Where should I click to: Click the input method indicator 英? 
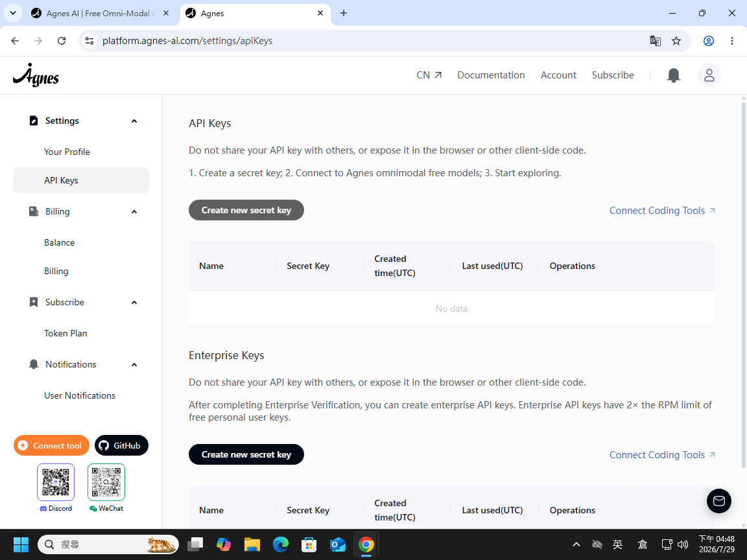[617, 544]
